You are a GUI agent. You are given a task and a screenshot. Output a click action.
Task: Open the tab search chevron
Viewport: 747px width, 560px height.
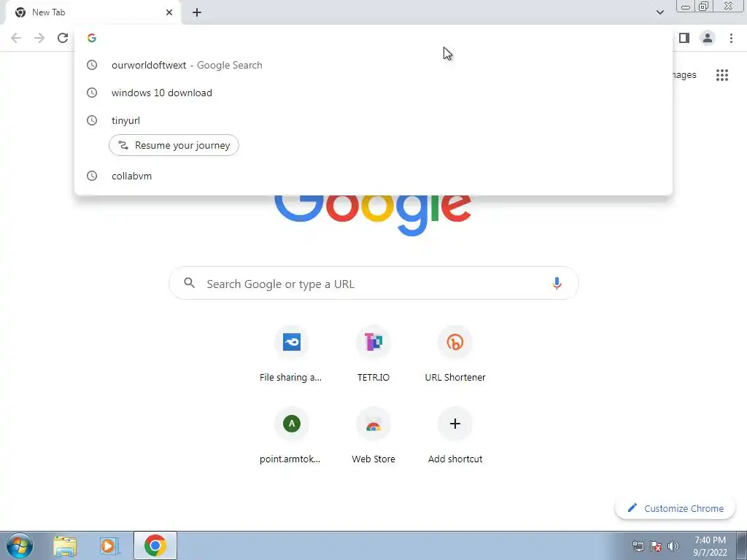pyautogui.click(x=659, y=12)
